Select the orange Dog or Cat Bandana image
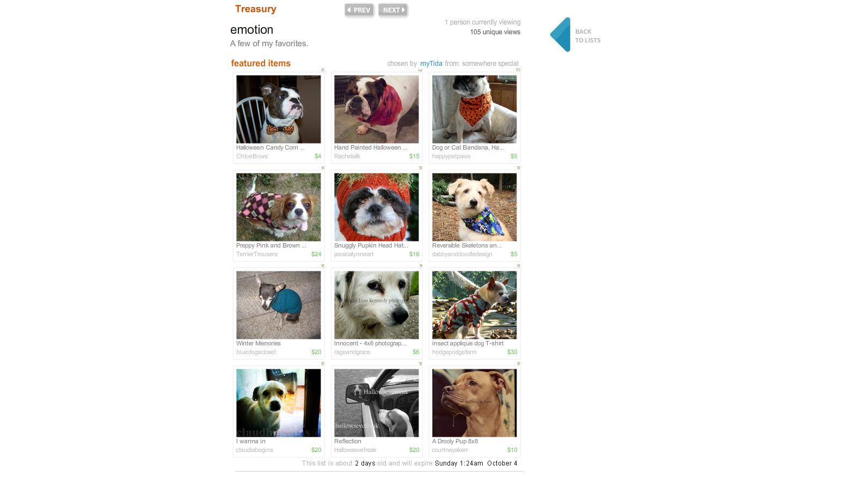 (x=475, y=109)
